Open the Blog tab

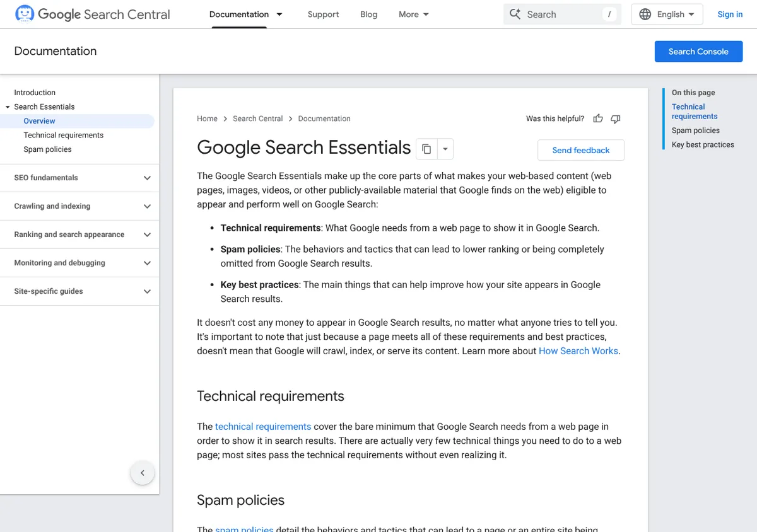[368, 14]
